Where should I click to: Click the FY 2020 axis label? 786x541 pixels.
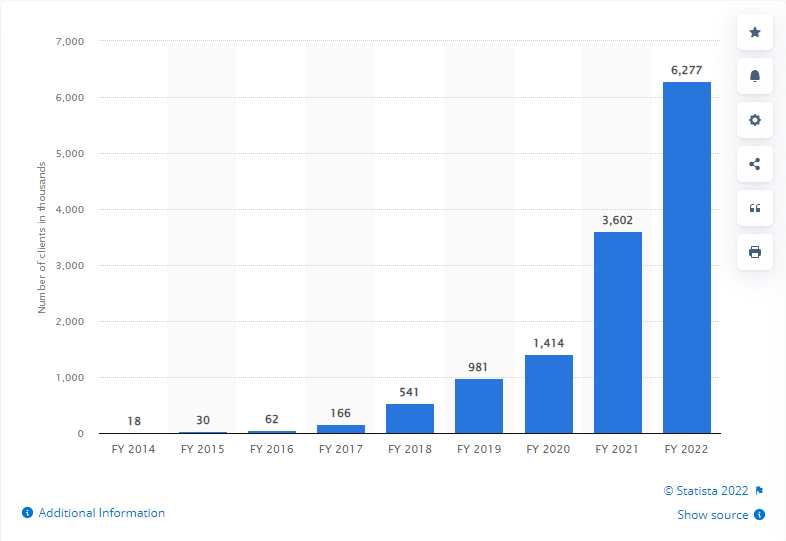coord(548,449)
